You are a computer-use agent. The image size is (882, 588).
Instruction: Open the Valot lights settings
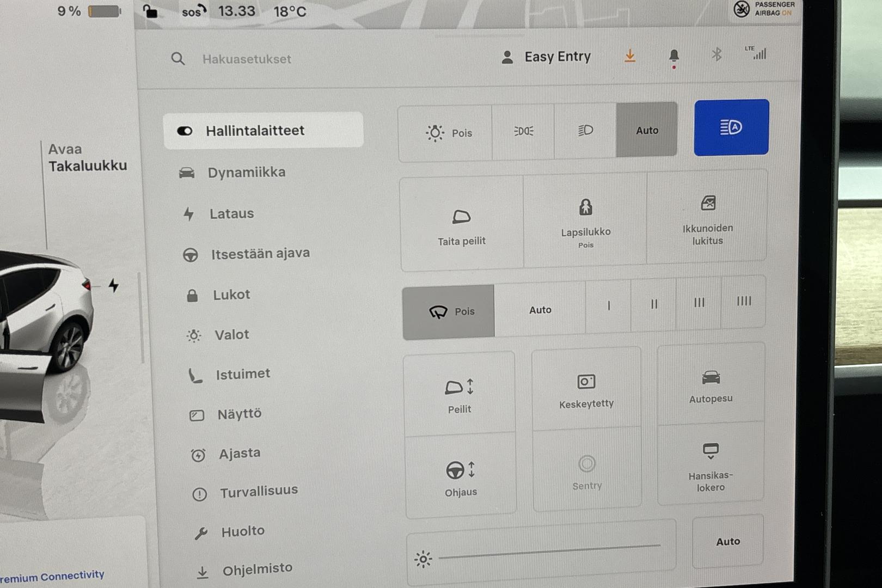point(218,335)
